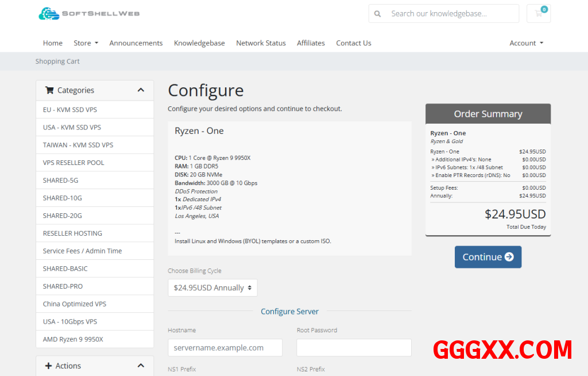Image resolution: width=588 pixels, height=376 pixels.
Task: Choose China Optimized VPS category
Action: 75,304
